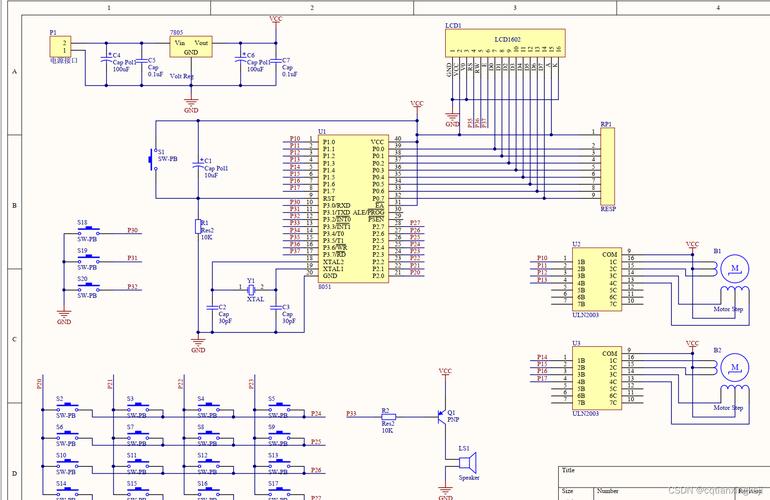Viewport: 770px width, 500px height.
Task: Click the P33 net label near R2
Action: click(350, 412)
